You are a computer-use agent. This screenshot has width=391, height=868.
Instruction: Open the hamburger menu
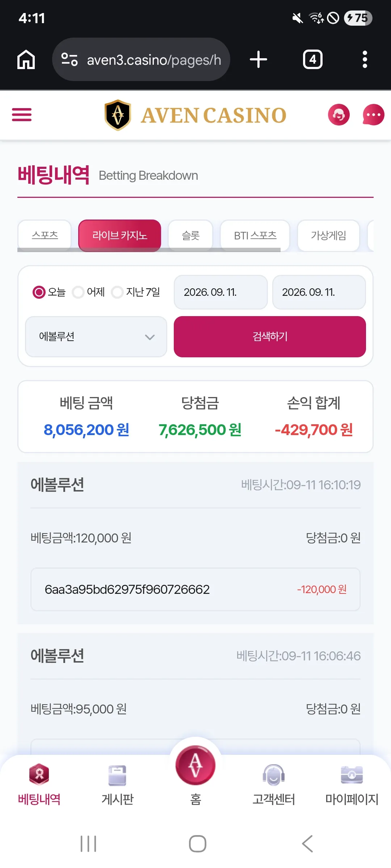(22, 115)
